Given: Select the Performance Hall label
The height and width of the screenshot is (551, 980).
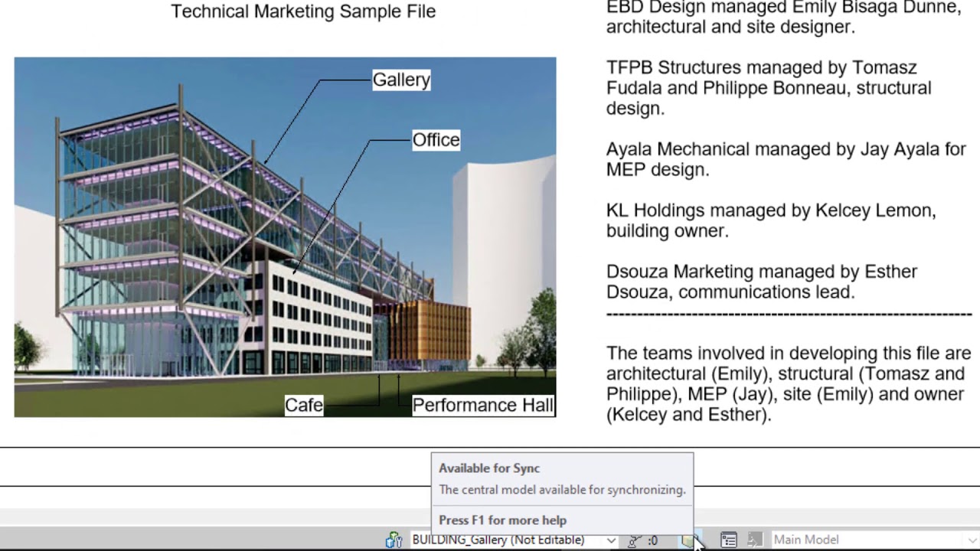Looking at the screenshot, I should (483, 405).
